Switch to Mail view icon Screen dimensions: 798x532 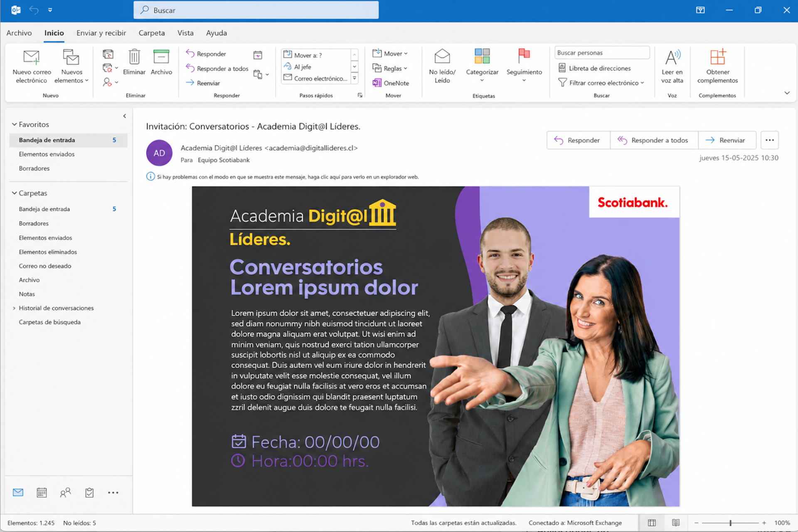[x=18, y=493]
